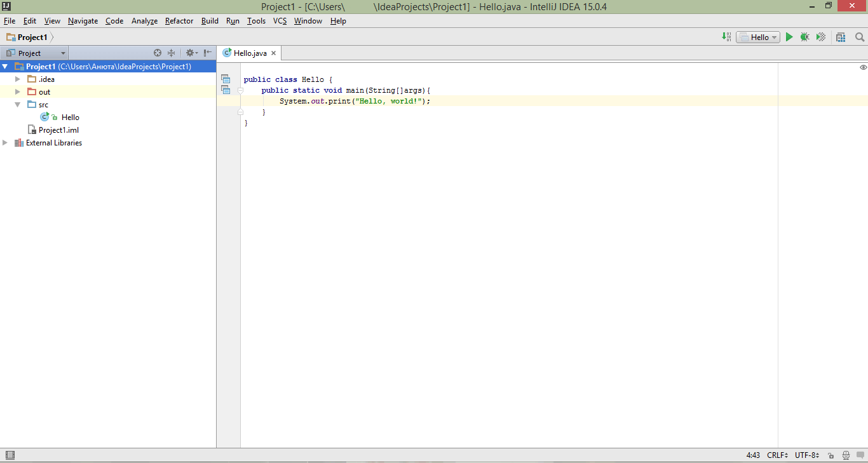The image size is (868, 463).
Task: Open the Build menu
Action: tap(210, 21)
